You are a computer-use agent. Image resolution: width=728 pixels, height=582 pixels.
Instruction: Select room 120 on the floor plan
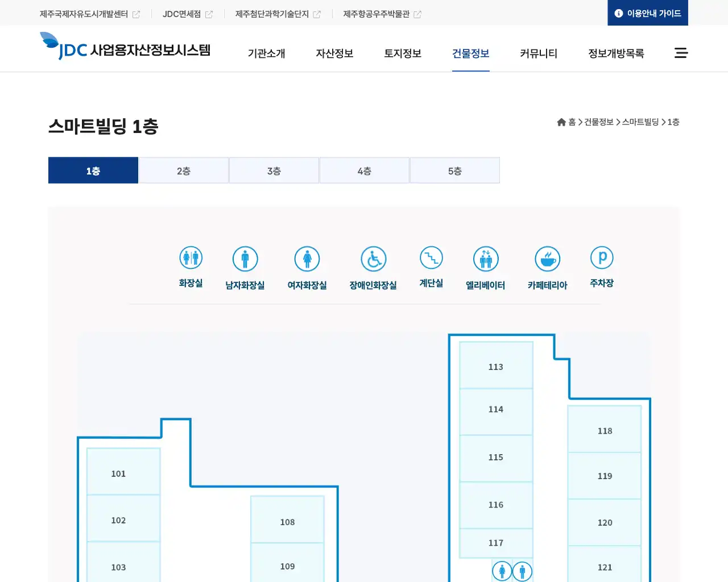605,522
